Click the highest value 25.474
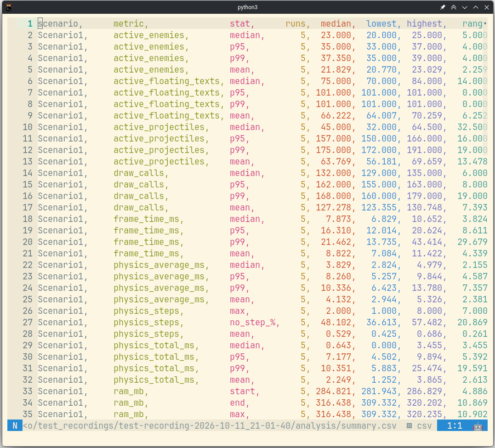The height and width of the screenshot is (448, 495). 427,369
